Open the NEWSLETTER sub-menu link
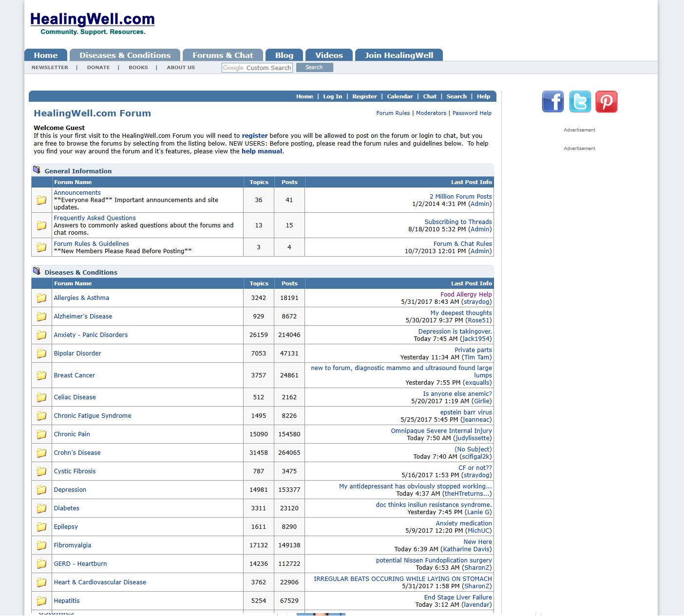684x616 pixels. 50,68
